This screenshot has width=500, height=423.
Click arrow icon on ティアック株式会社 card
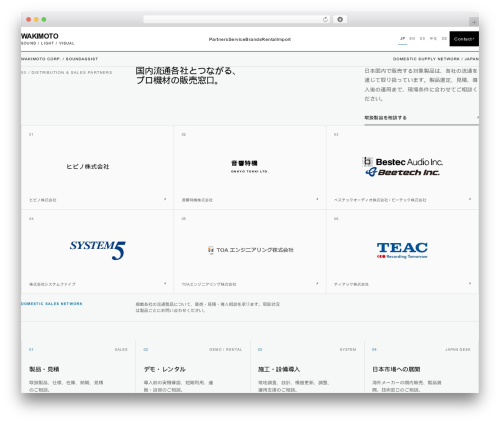click(470, 283)
